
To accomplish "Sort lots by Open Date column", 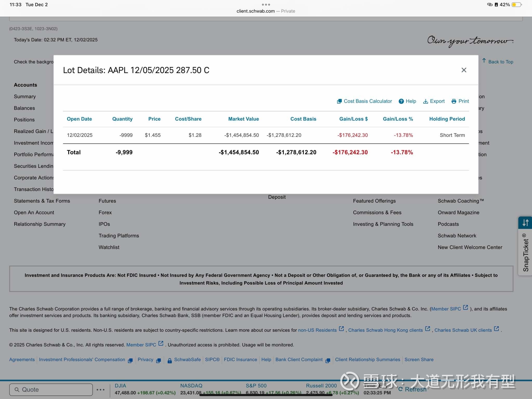I will (79, 119).
